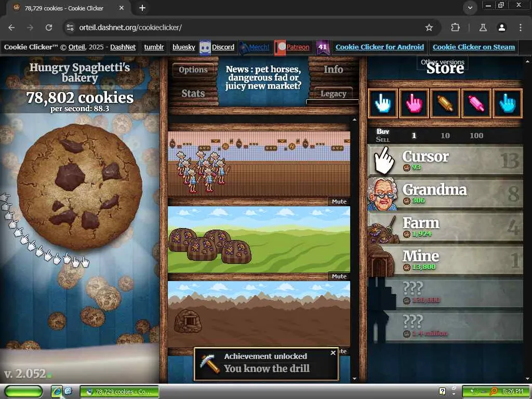Set bulk purchase amount to 100

[x=476, y=136]
